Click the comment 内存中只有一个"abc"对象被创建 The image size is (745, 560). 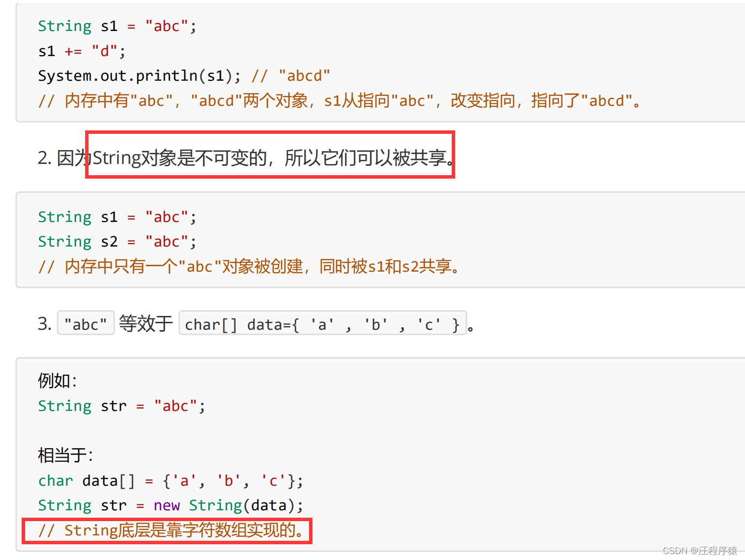point(248,267)
